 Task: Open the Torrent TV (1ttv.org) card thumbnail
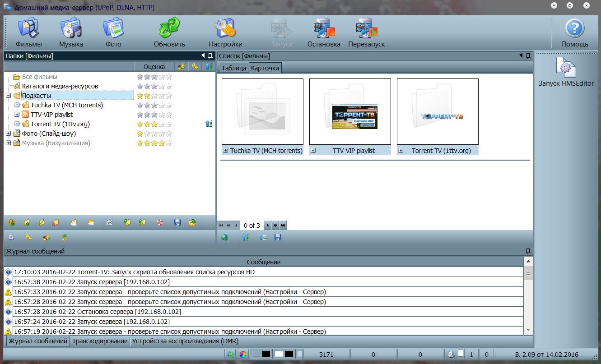pyautogui.click(x=438, y=111)
